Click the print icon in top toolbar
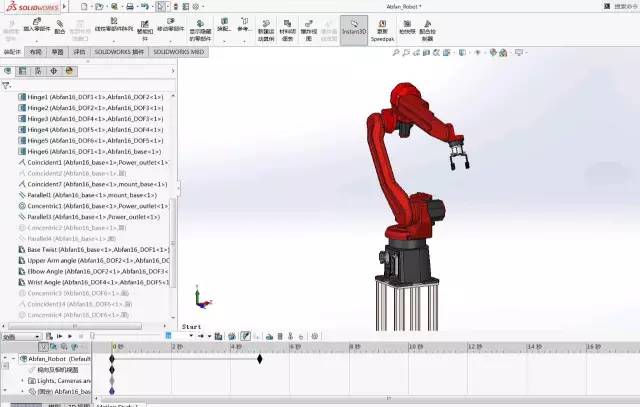Viewport: 640px width, 407px height. coord(128,6)
